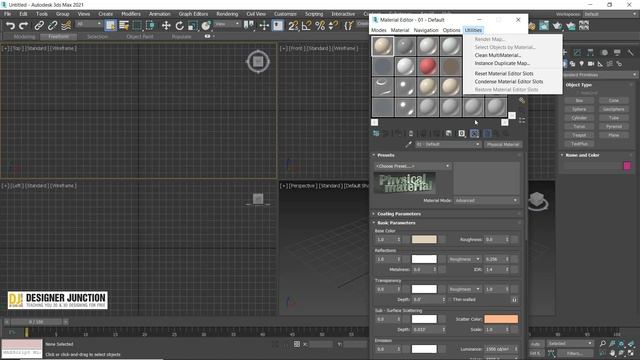This screenshot has width=640, height=360.
Task: Open the Select by Name dialog icon
Action: click(124, 26)
